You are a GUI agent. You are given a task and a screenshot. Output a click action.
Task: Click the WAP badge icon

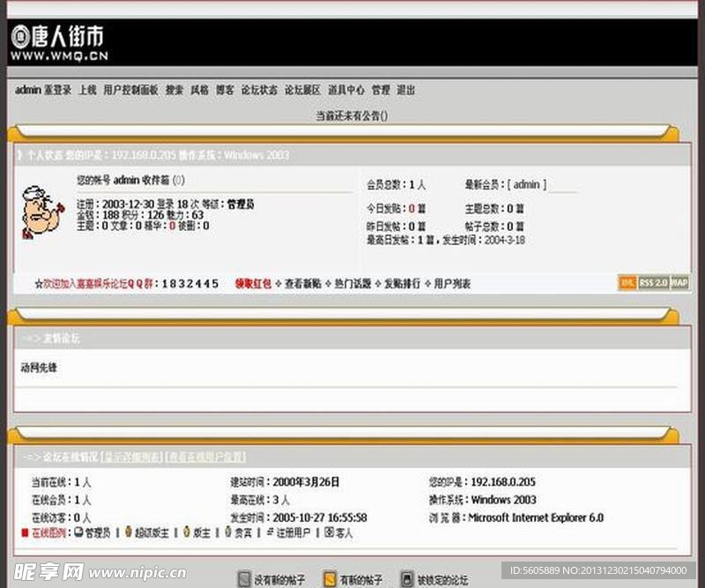point(679,282)
